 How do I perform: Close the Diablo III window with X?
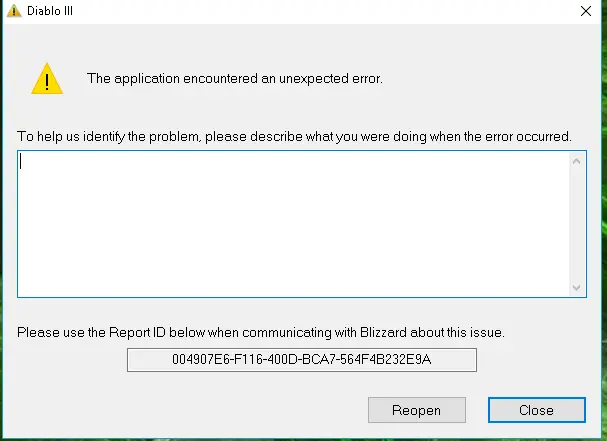point(584,11)
